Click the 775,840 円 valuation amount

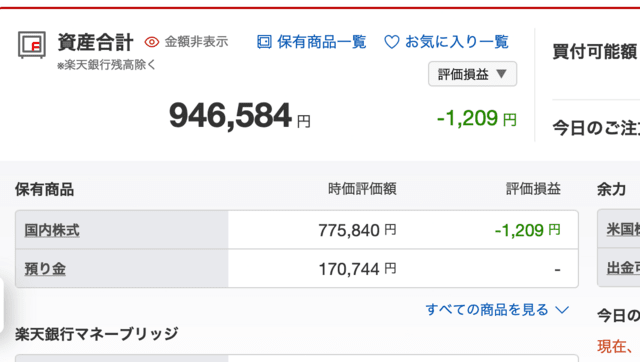point(357,230)
